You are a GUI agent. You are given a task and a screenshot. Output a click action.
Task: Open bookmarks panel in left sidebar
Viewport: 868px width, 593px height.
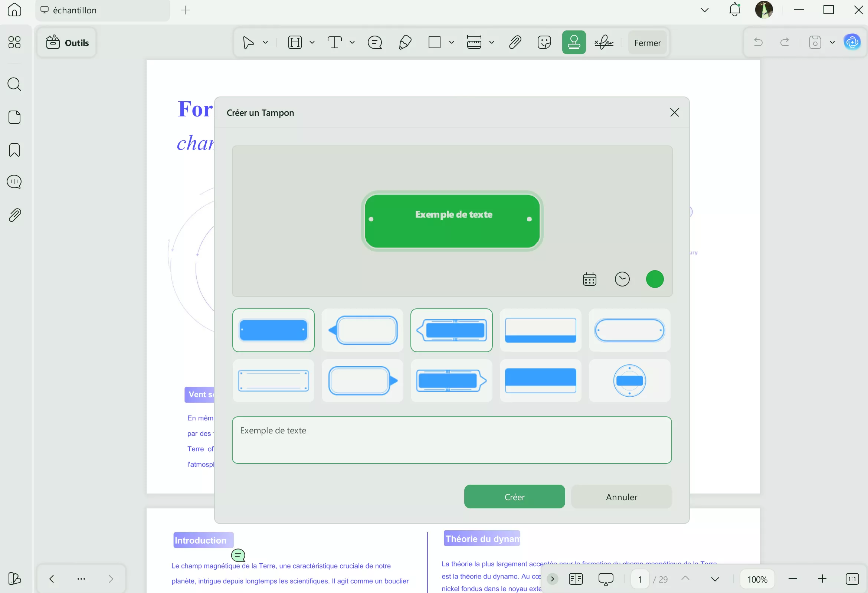tap(14, 150)
